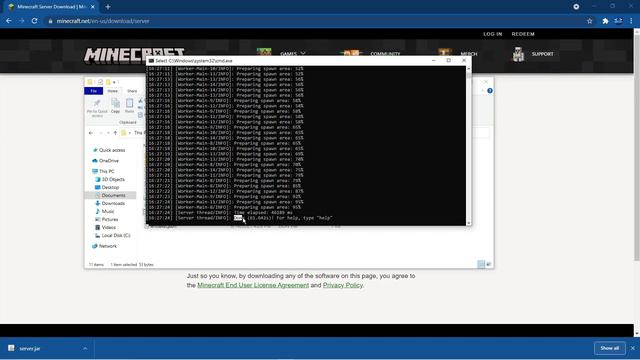Image resolution: width=640 pixels, height=360 pixels.
Task: Select Desktop in Explorer sidebar
Action: [x=107, y=187]
